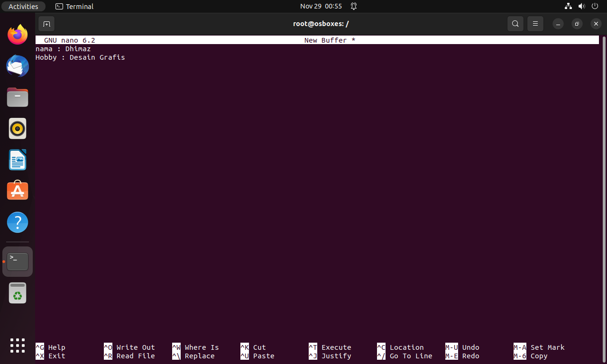This screenshot has width=607, height=364.
Task: Click the M-U Undo shortcut
Action: tap(462, 347)
